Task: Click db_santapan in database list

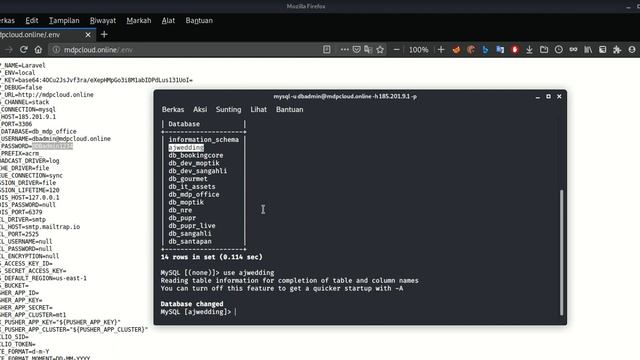Action: pos(190,241)
